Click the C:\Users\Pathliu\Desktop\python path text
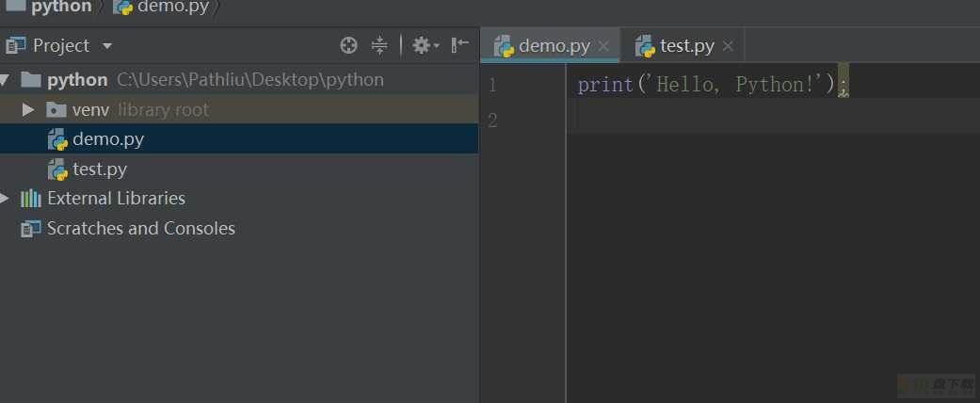The height and width of the screenshot is (403, 980). (x=250, y=80)
